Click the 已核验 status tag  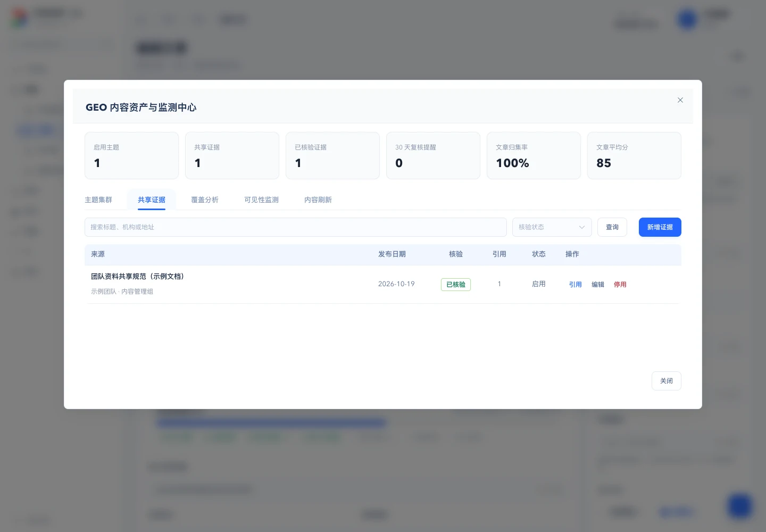(456, 285)
